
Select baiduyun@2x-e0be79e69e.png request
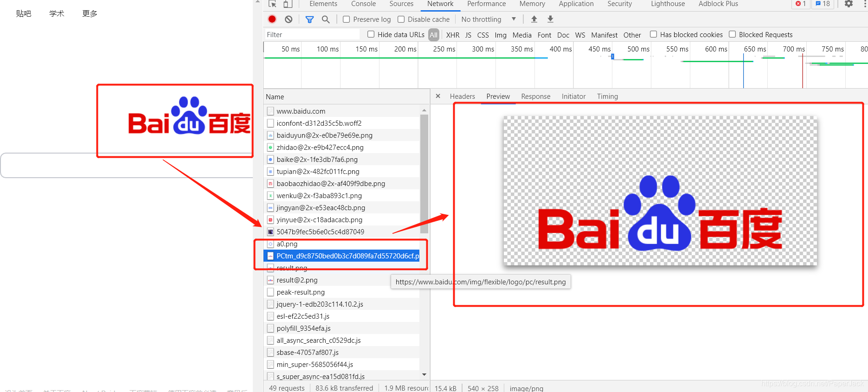pyautogui.click(x=341, y=135)
